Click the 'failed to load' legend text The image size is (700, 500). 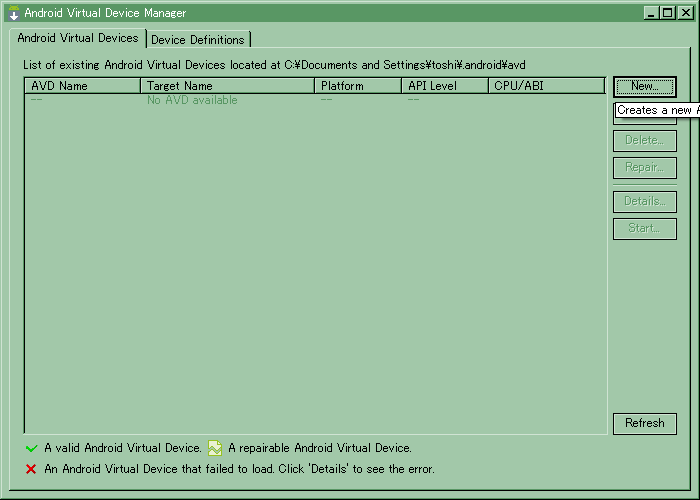pyautogui.click(x=239, y=469)
